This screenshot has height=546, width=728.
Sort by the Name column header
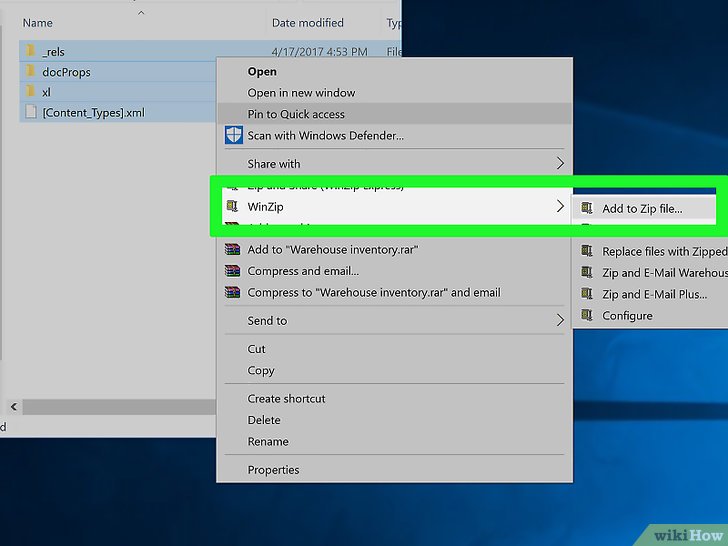[x=37, y=22]
